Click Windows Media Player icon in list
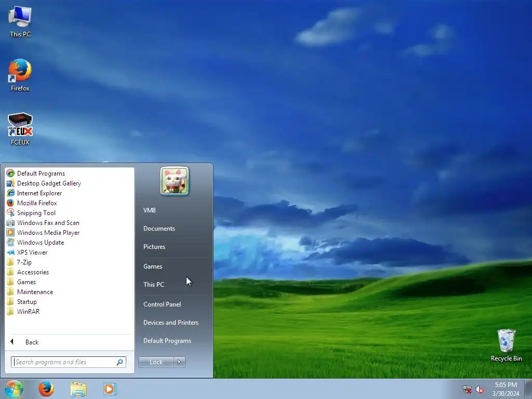The height and width of the screenshot is (399, 532). tap(10, 232)
